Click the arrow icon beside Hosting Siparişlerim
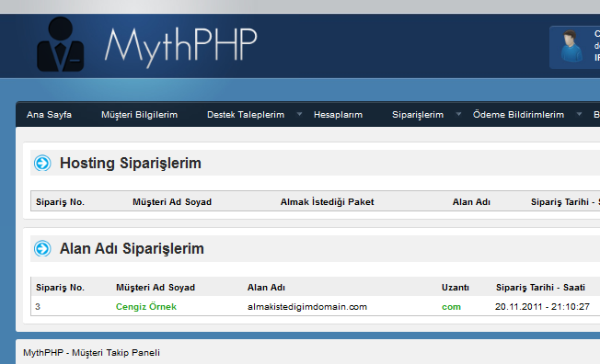 (x=42, y=163)
